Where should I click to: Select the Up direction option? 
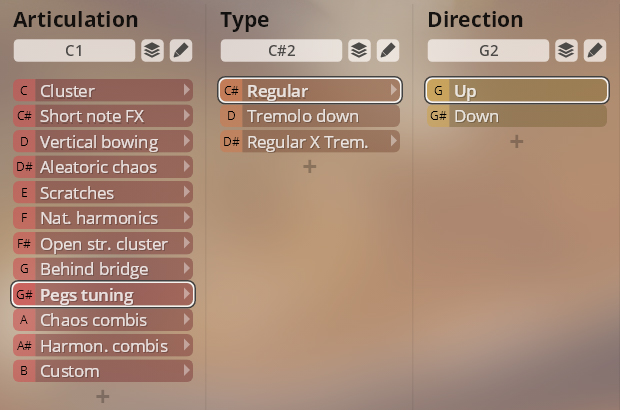[517, 91]
